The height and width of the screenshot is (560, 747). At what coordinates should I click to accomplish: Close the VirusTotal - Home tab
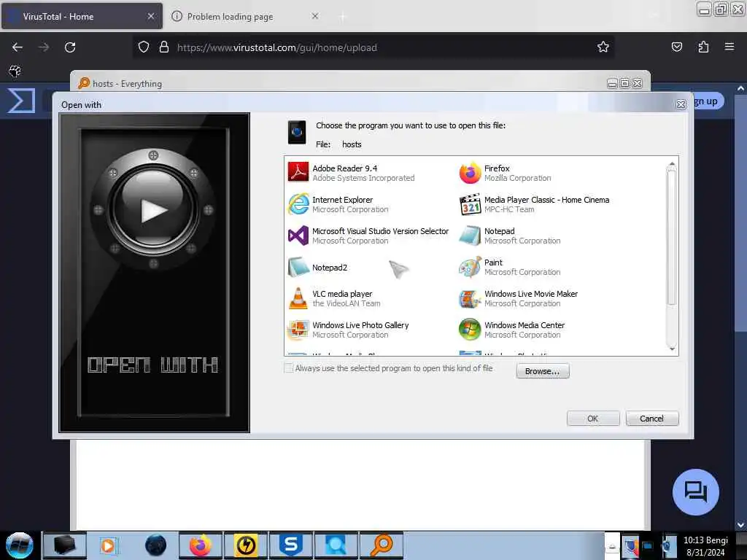(x=150, y=16)
